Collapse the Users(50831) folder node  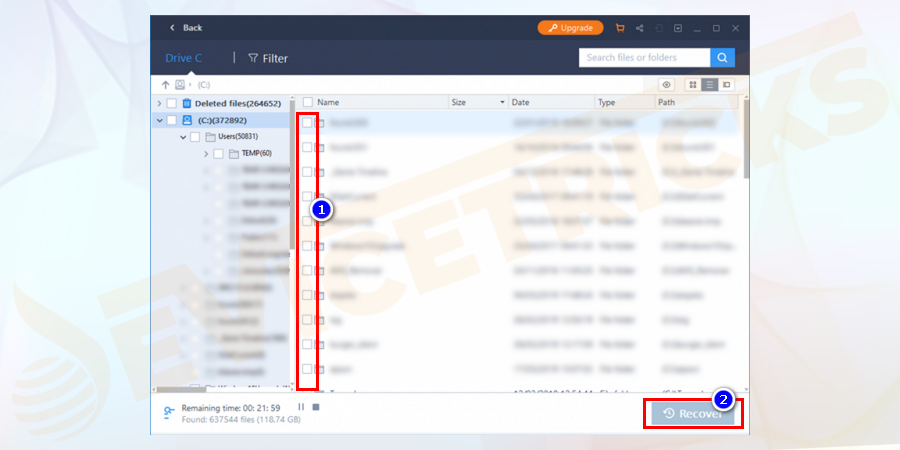tap(183, 137)
